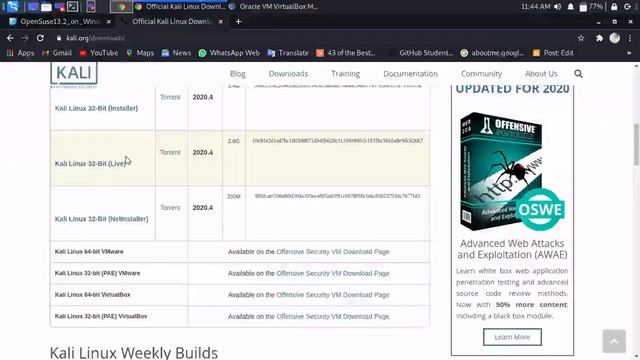Check the battery indicator at 77%

click(591, 7)
